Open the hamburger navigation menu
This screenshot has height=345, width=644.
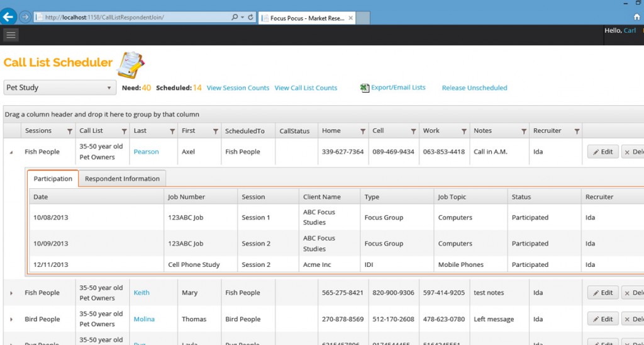[x=11, y=35]
